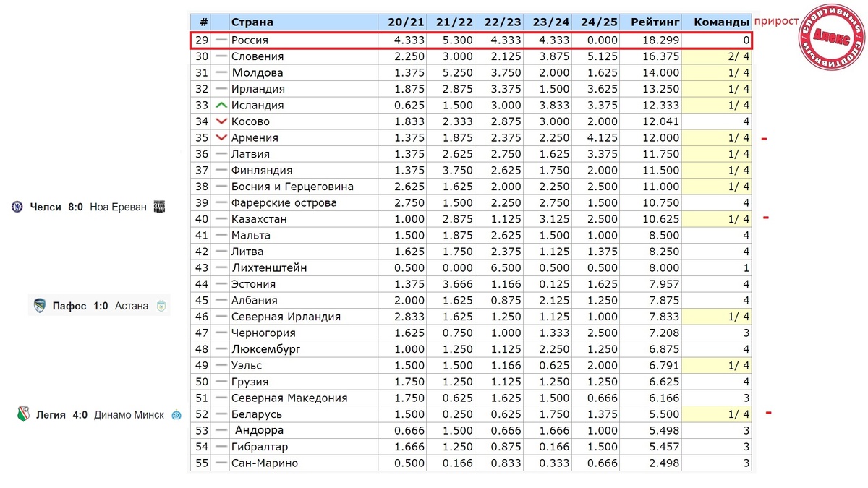Select the Косово country cell
The width and height of the screenshot is (868, 488).
pyautogui.click(x=304, y=121)
